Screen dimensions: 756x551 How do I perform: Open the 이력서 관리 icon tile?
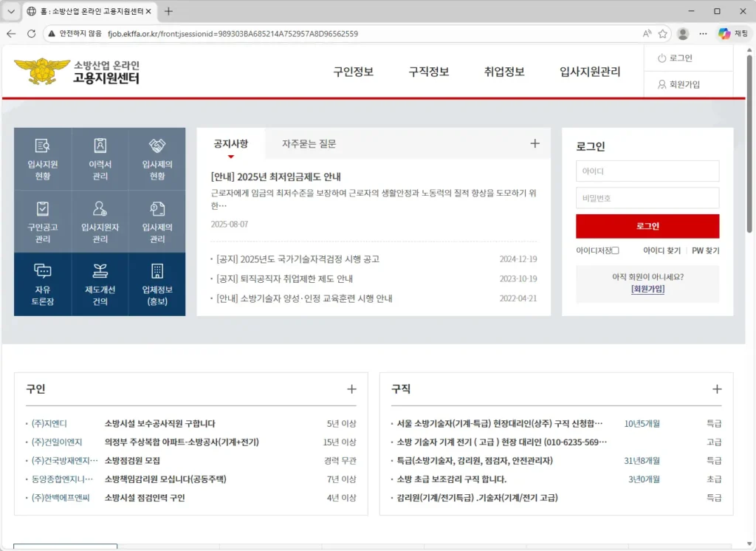[x=100, y=158]
